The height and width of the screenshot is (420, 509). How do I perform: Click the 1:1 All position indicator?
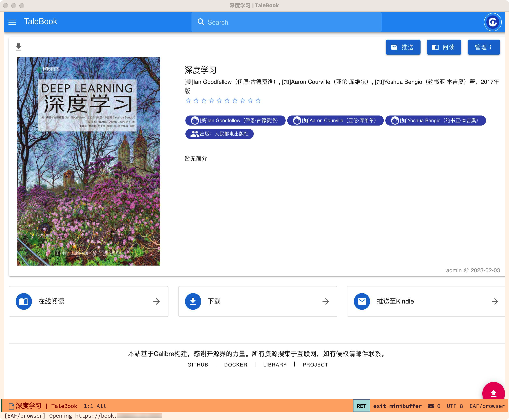click(95, 406)
